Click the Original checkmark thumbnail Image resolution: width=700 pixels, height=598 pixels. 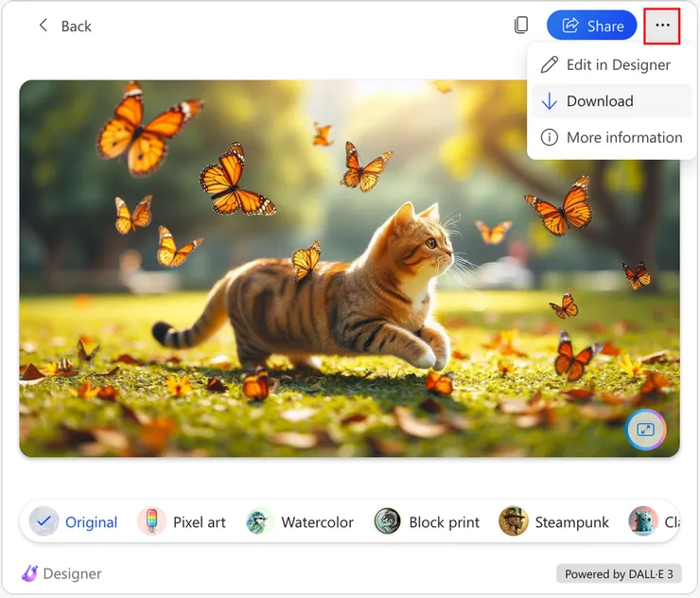[x=44, y=521]
